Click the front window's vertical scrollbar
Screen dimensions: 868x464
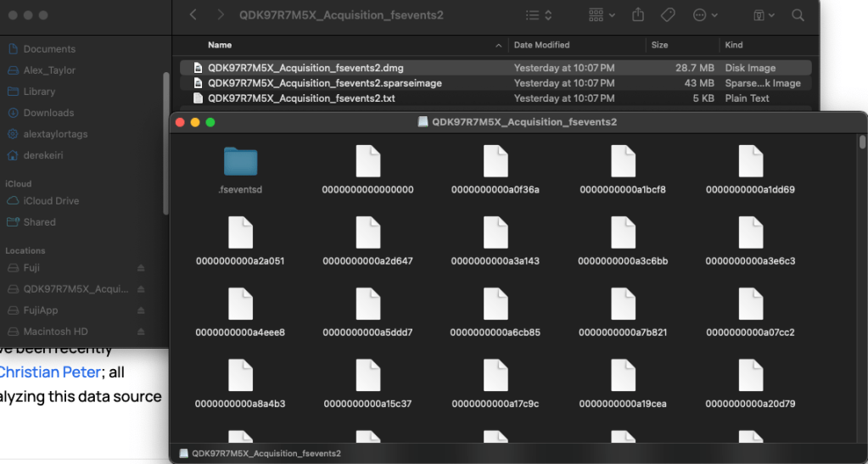[862, 142]
